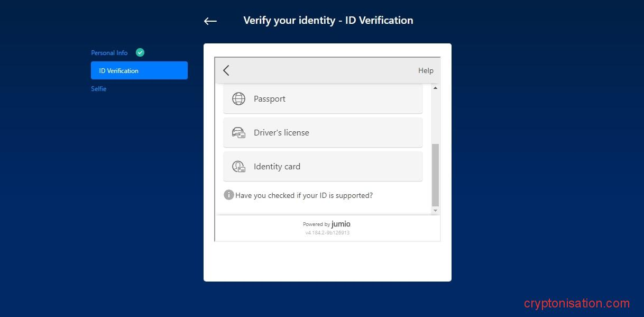Go to the Selfie step
This screenshot has height=317, width=644.
[x=98, y=89]
